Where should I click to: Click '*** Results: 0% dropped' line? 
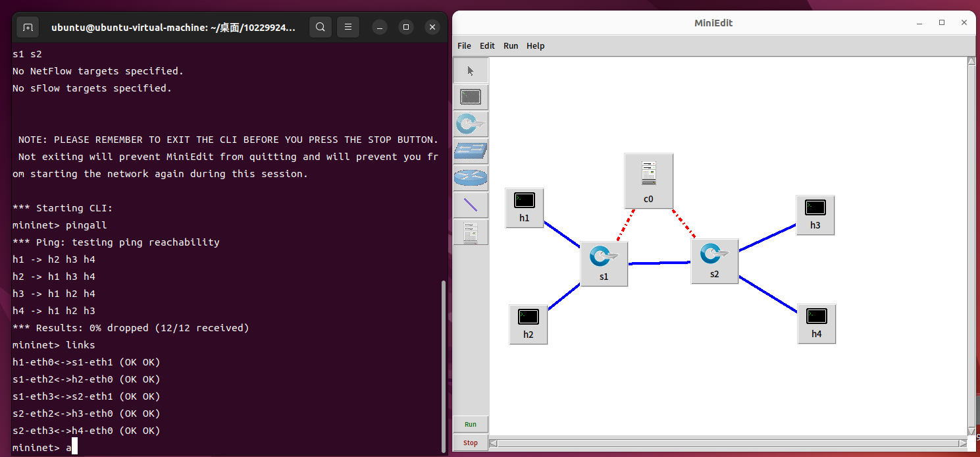(x=131, y=328)
